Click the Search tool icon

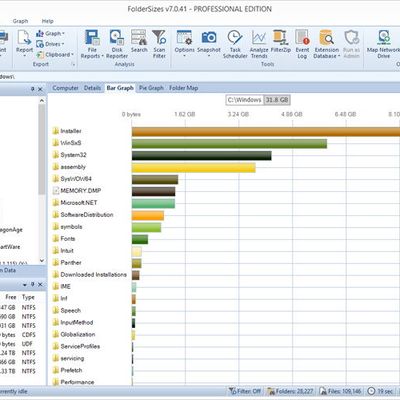[x=139, y=41]
